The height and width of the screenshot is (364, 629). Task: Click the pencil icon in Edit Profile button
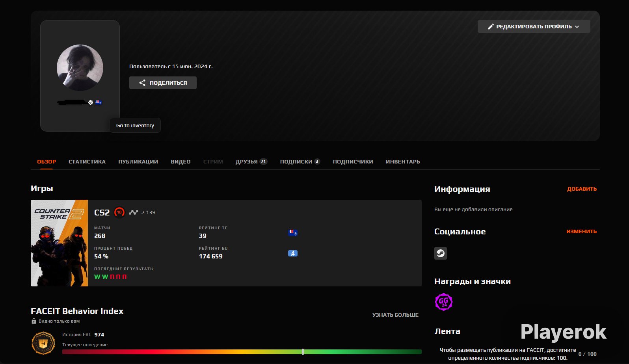click(491, 26)
